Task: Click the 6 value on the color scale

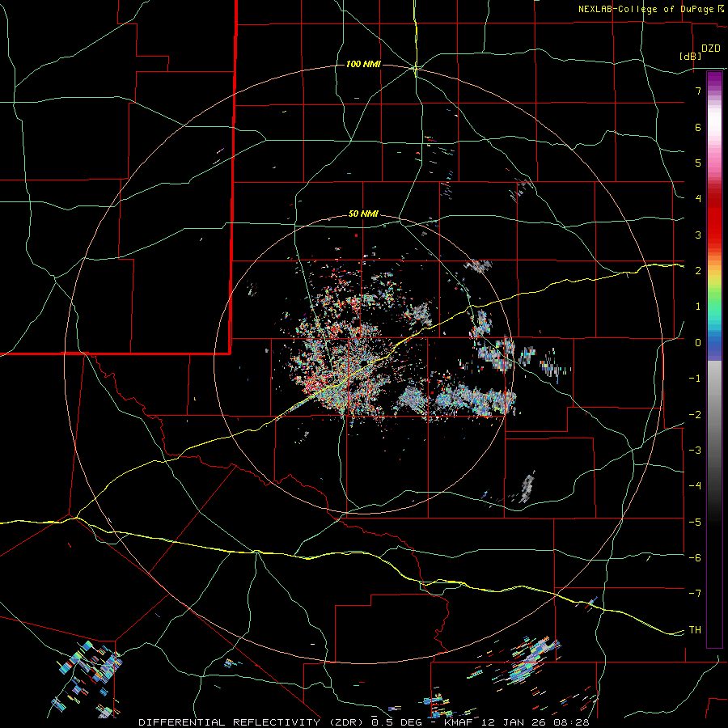Action: coord(698,127)
